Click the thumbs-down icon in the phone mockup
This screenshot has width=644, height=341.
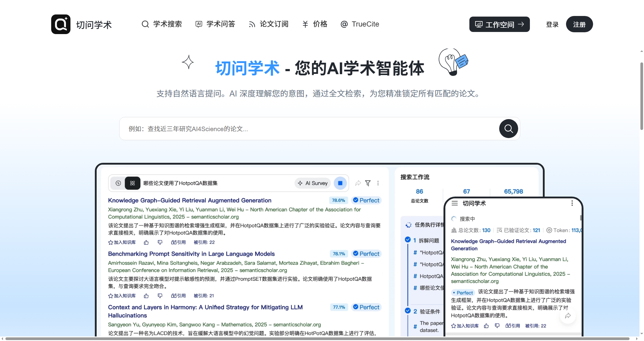tap(497, 326)
